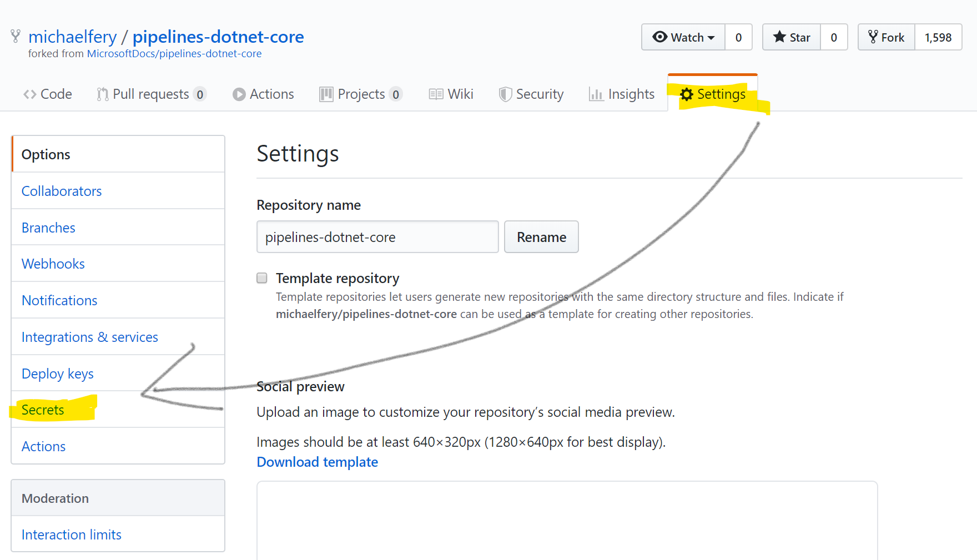Click the Projects counter badge
Image resolution: width=977 pixels, height=560 pixels.
[x=396, y=95]
